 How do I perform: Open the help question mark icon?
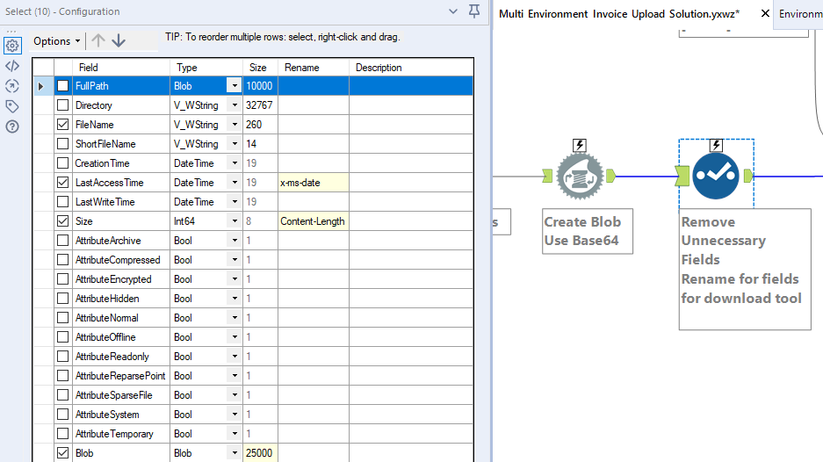coord(12,127)
